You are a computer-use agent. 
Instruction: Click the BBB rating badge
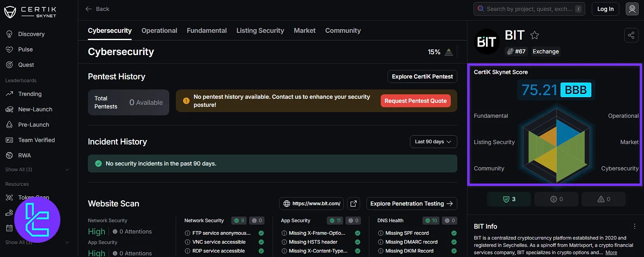(x=576, y=90)
